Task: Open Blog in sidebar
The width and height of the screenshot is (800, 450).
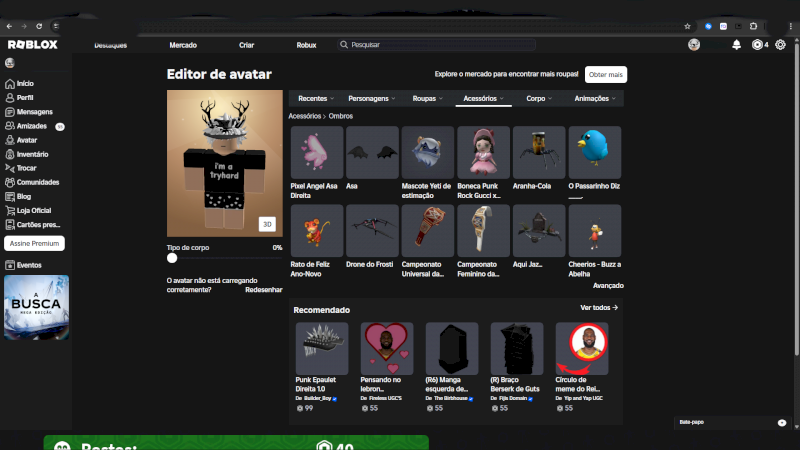Action: click(x=18, y=196)
